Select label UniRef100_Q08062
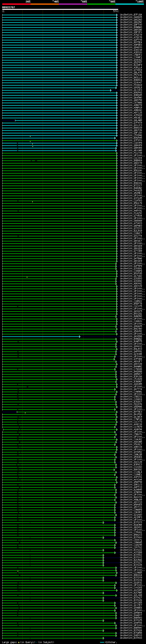146x644 pixels. tap(131, 60)
